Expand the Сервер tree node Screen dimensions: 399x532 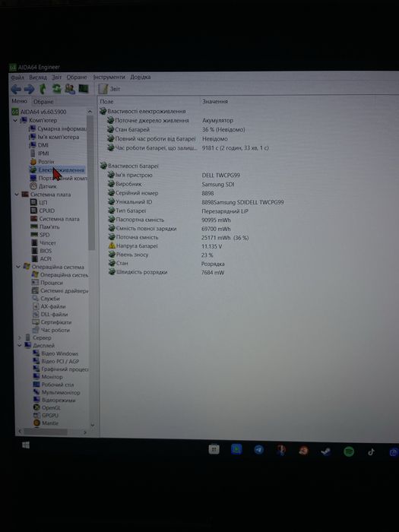pyautogui.click(x=20, y=338)
